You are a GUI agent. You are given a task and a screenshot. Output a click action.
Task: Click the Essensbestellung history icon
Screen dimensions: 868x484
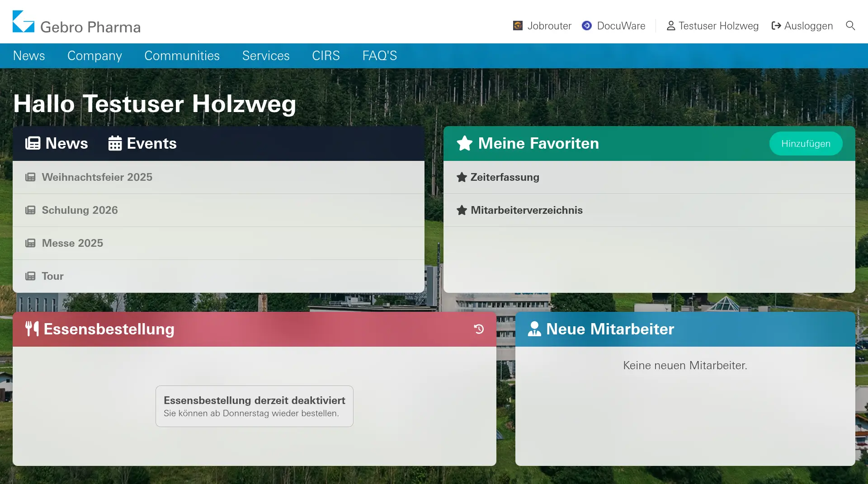click(x=479, y=329)
